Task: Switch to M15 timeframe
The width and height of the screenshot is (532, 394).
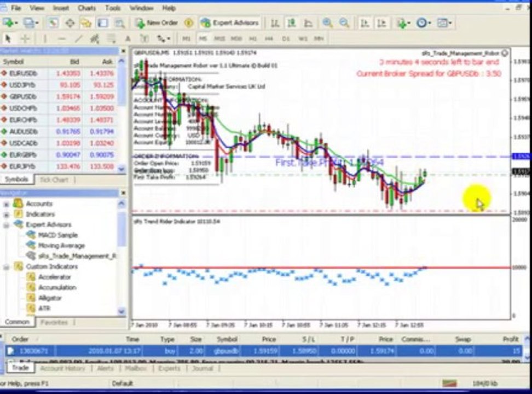Action: click(x=219, y=39)
